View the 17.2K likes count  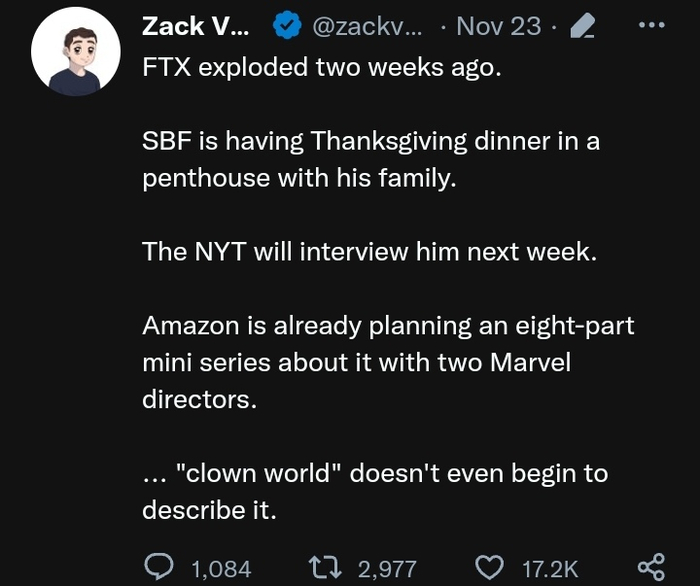(550, 568)
